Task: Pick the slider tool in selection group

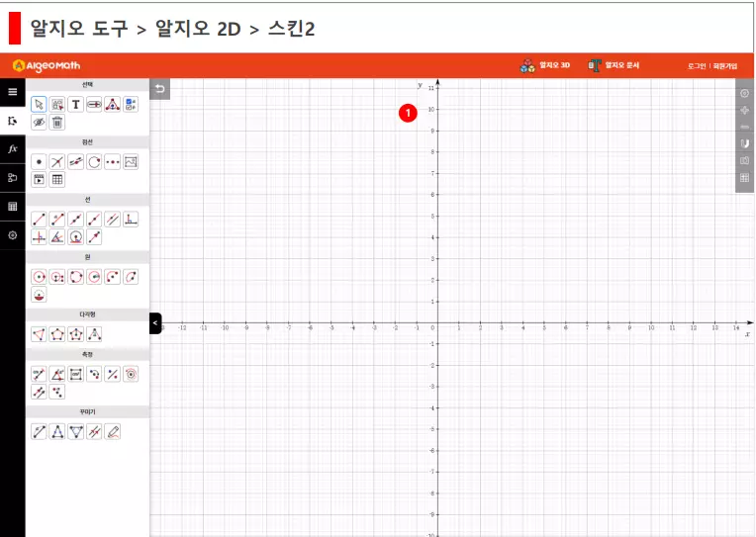Action: [x=94, y=104]
